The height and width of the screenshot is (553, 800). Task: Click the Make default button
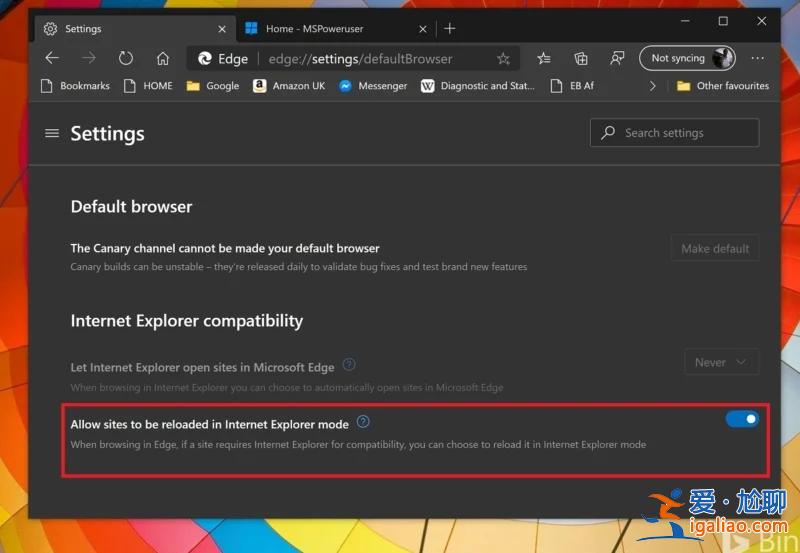(715, 248)
